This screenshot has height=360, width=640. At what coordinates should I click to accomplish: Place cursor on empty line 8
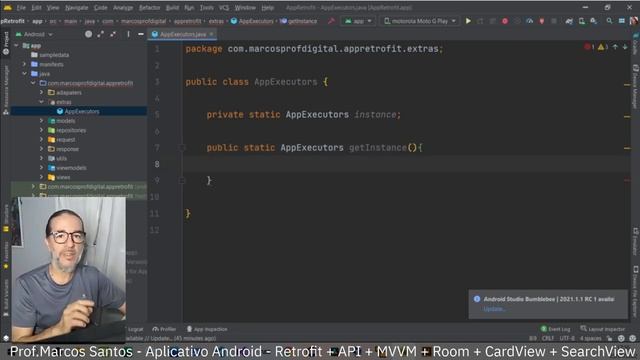click(406, 164)
